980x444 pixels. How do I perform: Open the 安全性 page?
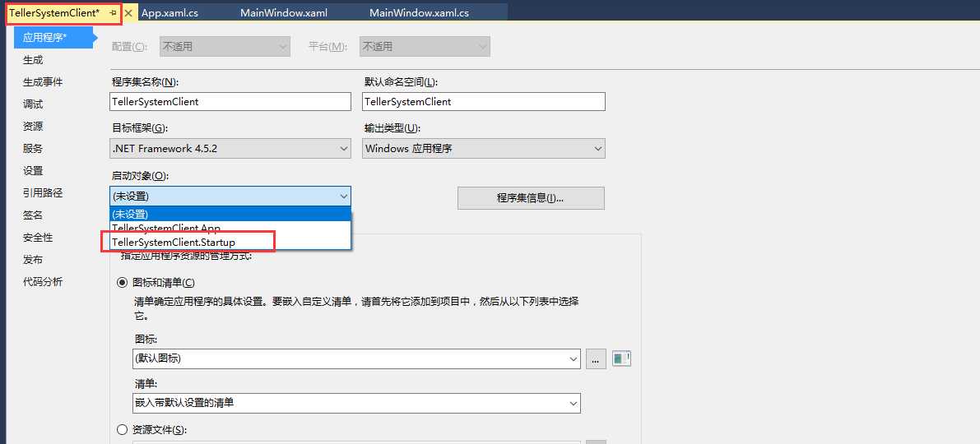38,238
